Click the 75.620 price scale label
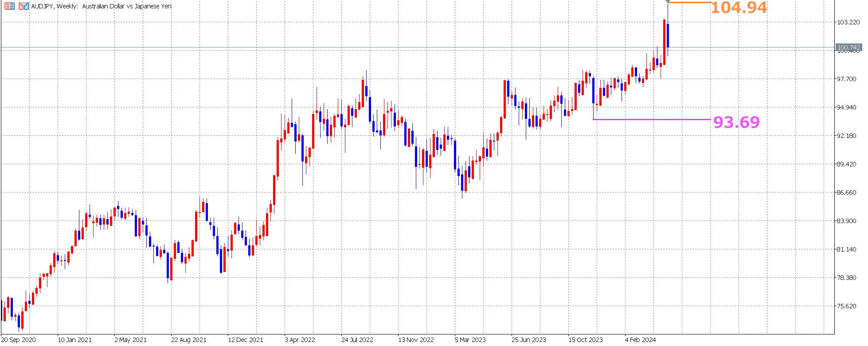The height and width of the screenshot is (346, 868). pos(846,306)
